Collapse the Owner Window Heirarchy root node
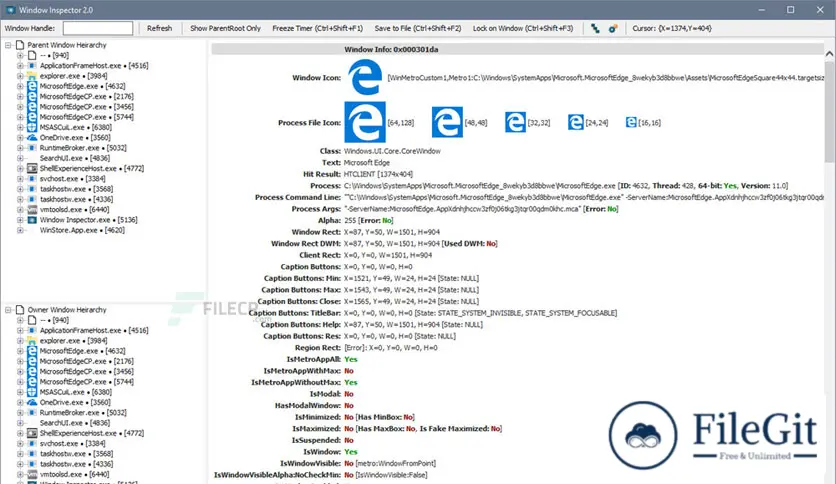 coord(8,310)
